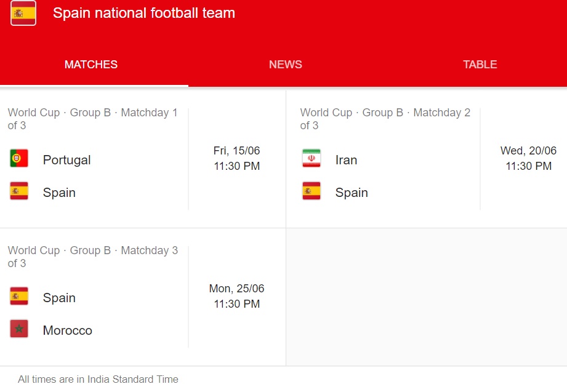Screen dimensions: 567x392
Task: Select the Iran team name
Action: 346,160
